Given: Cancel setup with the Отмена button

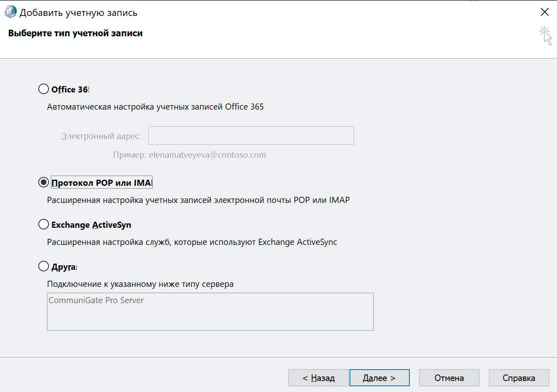Looking at the screenshot, I should [449, 378].
